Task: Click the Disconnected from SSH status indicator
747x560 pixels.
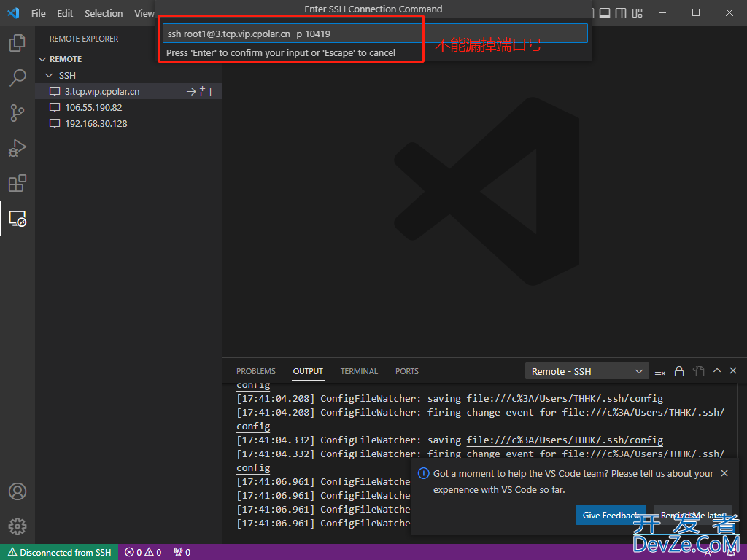Action: [59, 553]
